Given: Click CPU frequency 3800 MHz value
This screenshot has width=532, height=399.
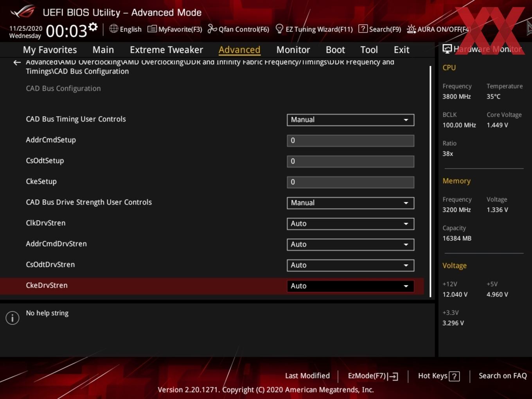Looking at the screenshot, I should coord(457,96).
